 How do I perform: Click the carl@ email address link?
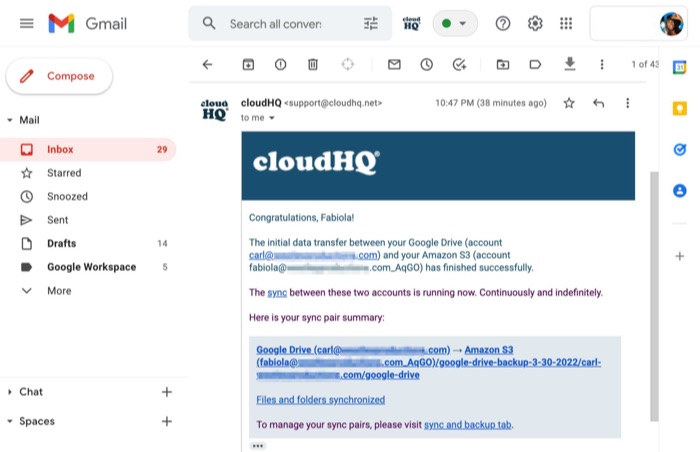[x=314, y=255]
